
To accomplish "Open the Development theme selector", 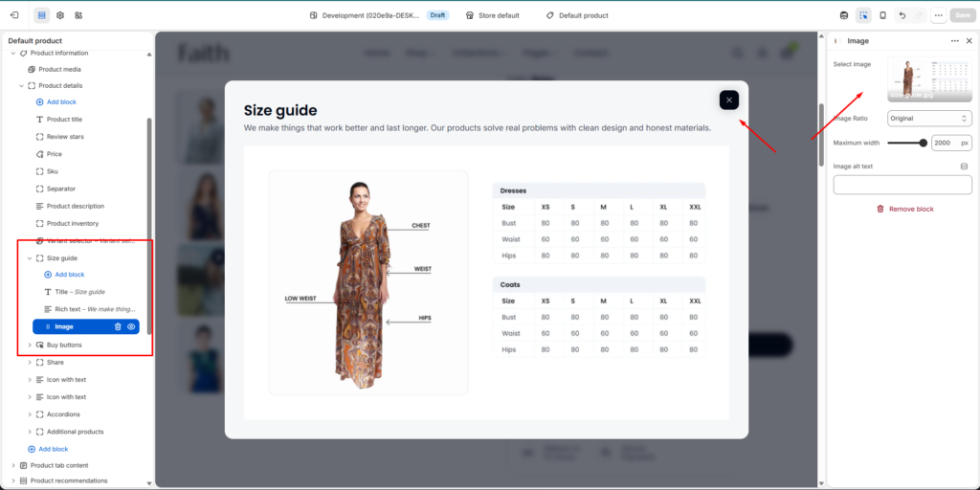I will coord(366,15).
